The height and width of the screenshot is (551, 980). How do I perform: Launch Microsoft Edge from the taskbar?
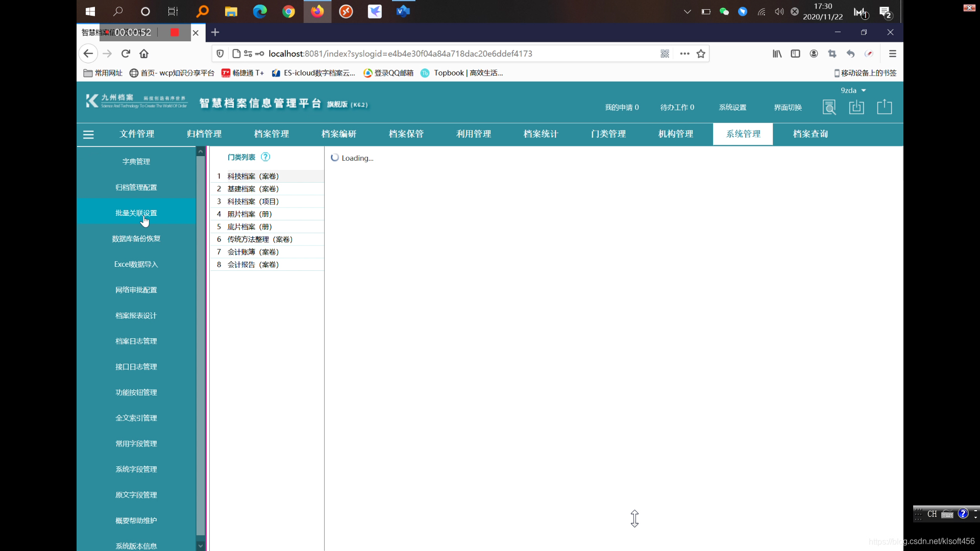pos(260,11)
